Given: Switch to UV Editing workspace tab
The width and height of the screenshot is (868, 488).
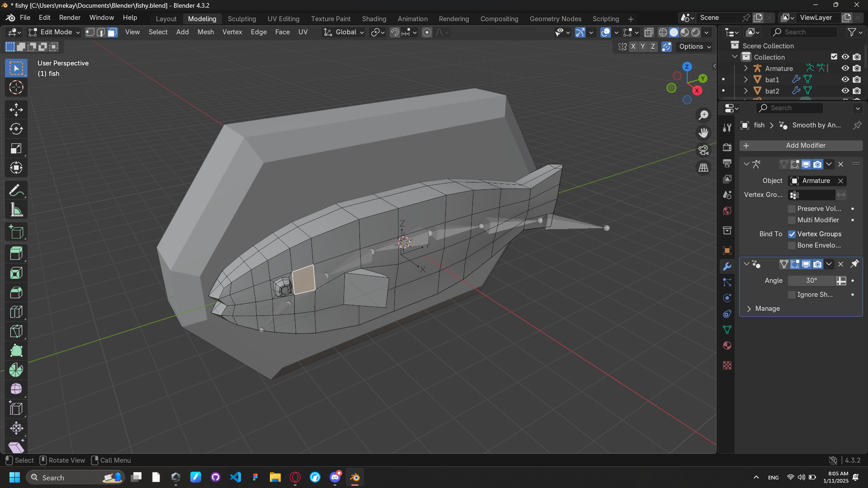Looking at the screenshot, I should click(283, 19).
